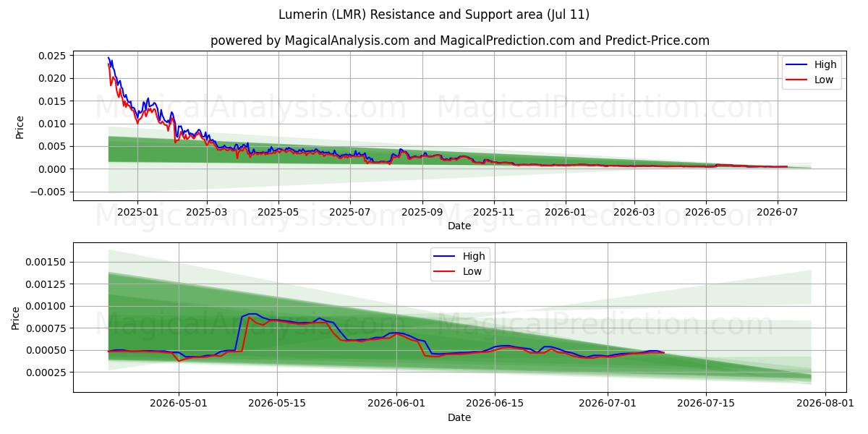Click the '2026-06-01' tick on bottom chart

396,404
